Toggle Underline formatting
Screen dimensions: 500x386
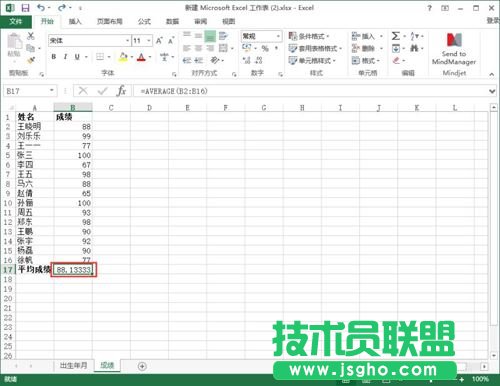[77, 57]
